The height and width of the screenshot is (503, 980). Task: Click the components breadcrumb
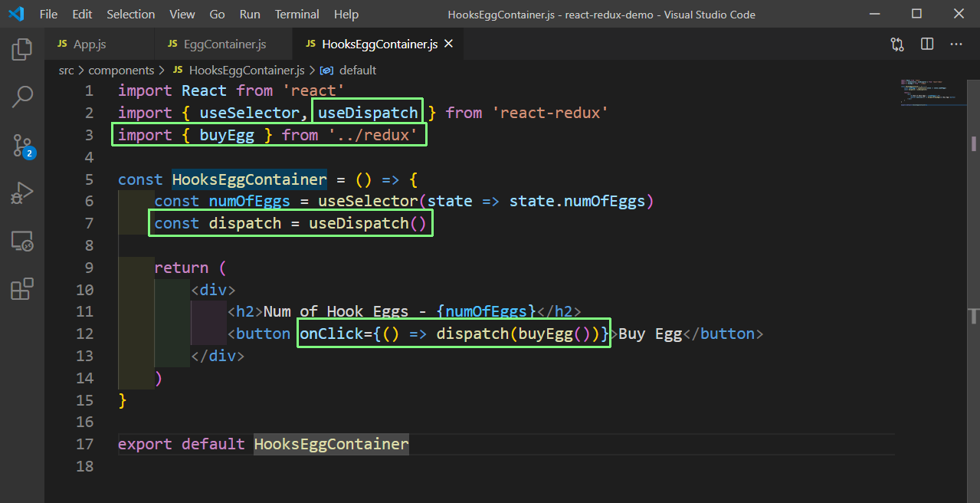tap(121, 71)
